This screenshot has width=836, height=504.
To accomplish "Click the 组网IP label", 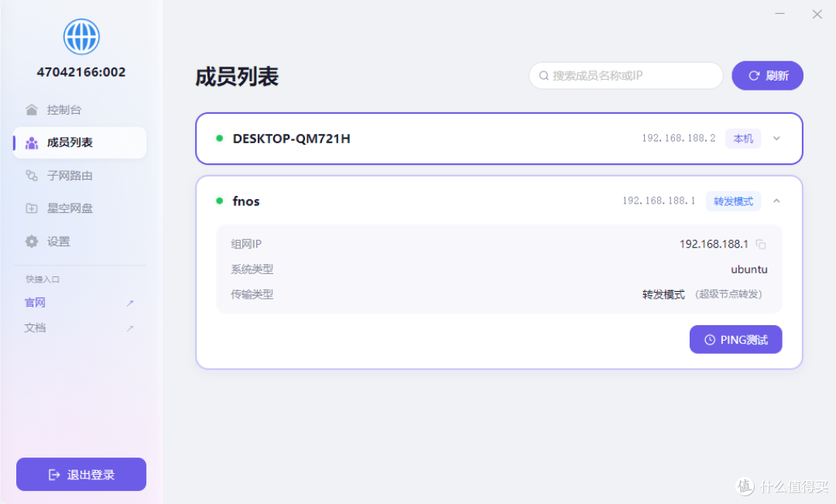I will 246,245.
